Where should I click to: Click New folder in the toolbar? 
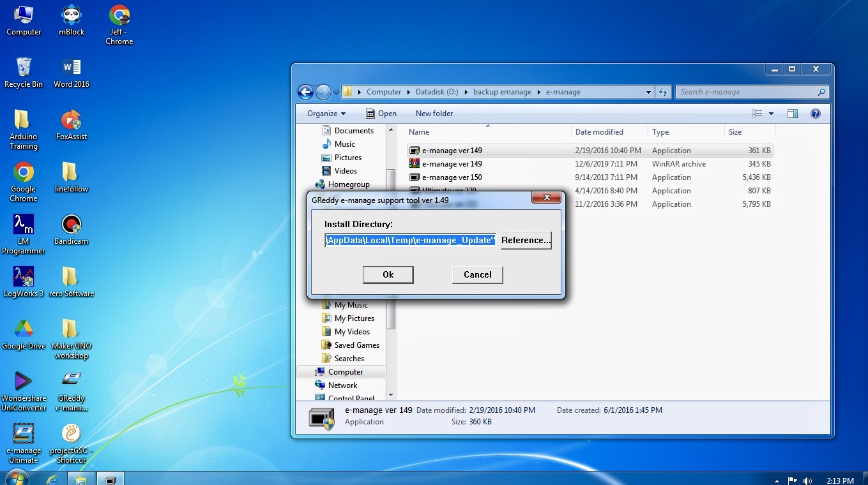pyautogui.click(x=434, y=114)
